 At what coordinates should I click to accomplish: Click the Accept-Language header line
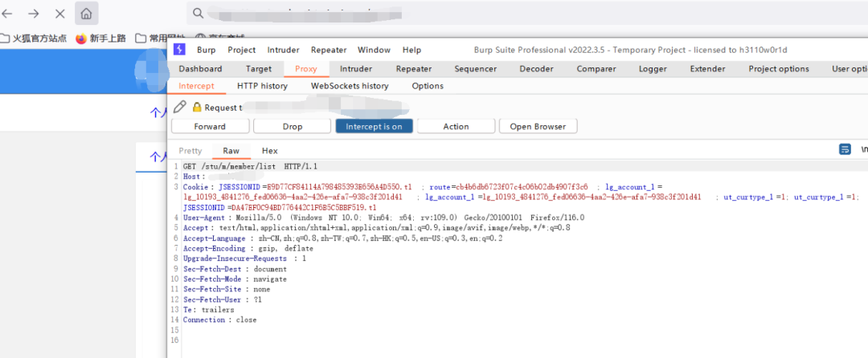point(342,238)
